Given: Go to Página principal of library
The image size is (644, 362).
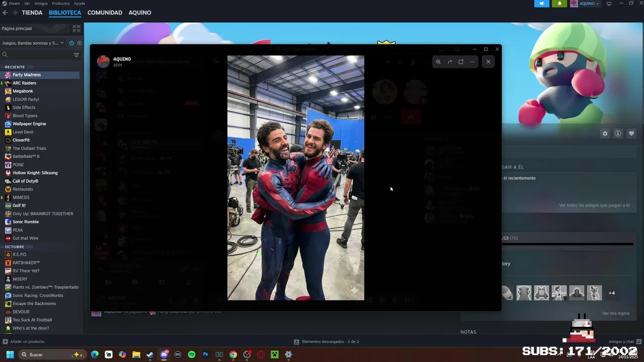Looking at the screenshot, I should click(x=35, y=29).
